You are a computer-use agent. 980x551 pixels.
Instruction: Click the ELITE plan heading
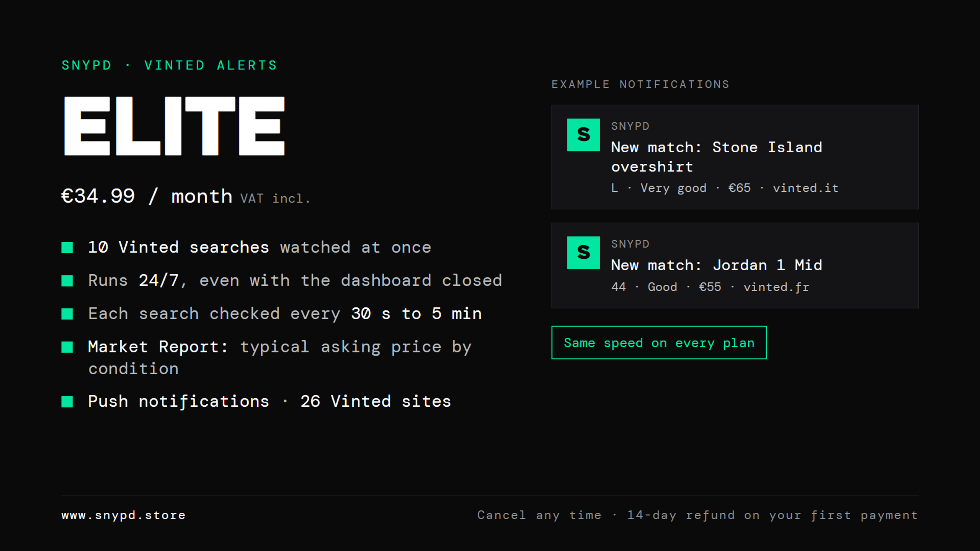tap(174, 126)
